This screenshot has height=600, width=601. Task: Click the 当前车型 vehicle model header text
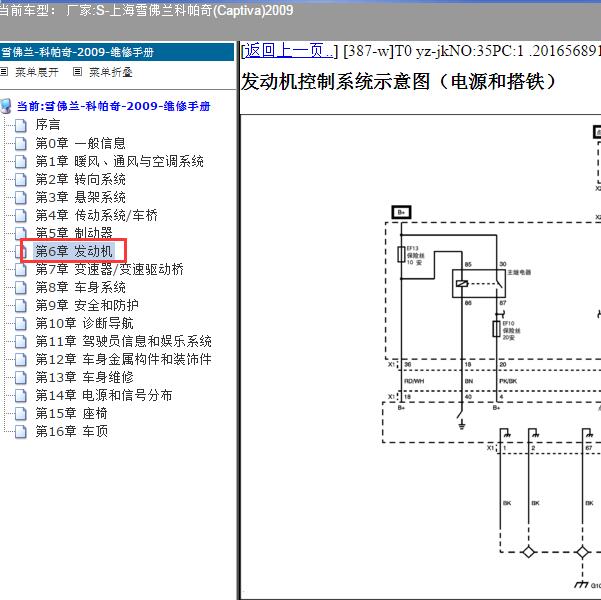146,10
